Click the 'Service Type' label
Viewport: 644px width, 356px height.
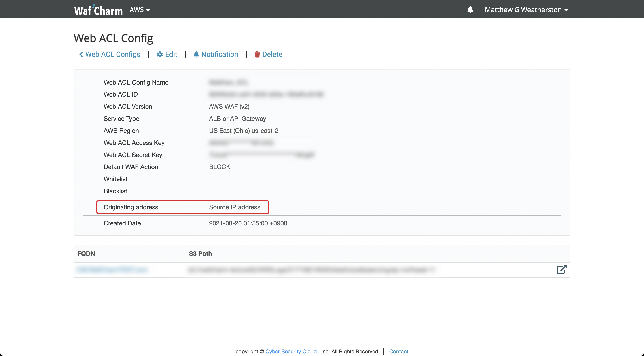click(x=121, y=119)
